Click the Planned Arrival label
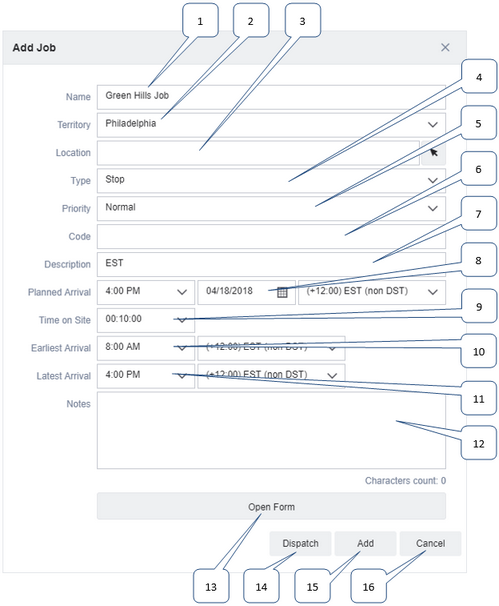This screenshot has height=606, width=499. (59, 292)
